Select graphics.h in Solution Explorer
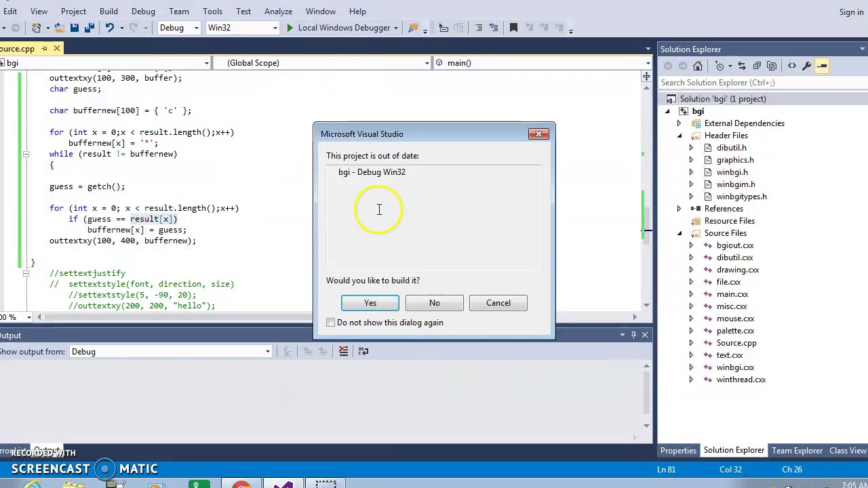This screenshot has width=868, height=488. pyautogui.click(x=735, y=160)
